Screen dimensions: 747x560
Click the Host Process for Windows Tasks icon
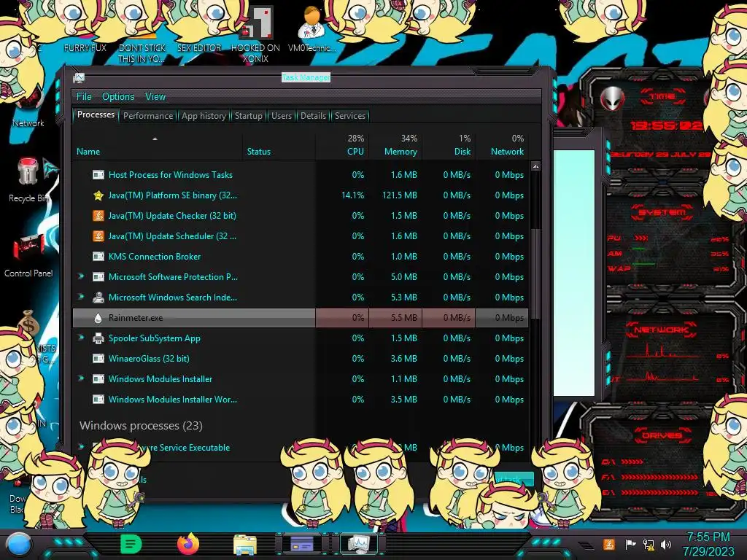coord(98,175)
